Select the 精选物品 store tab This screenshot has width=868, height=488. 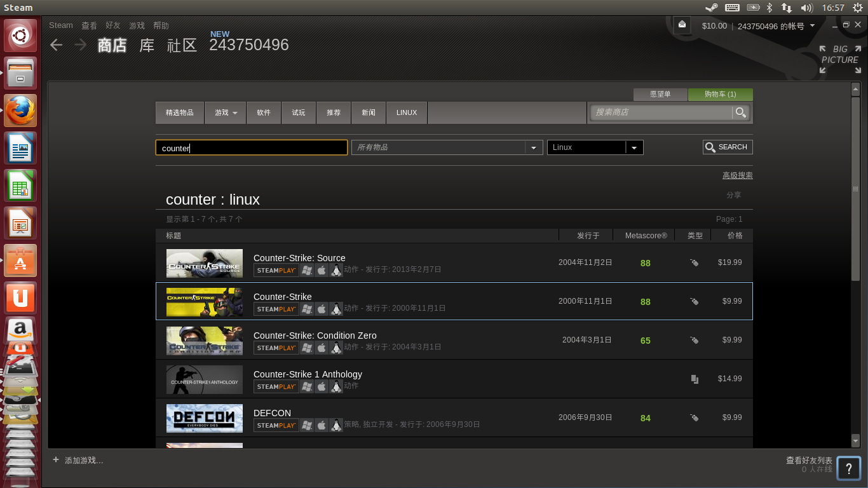point(180,112)
